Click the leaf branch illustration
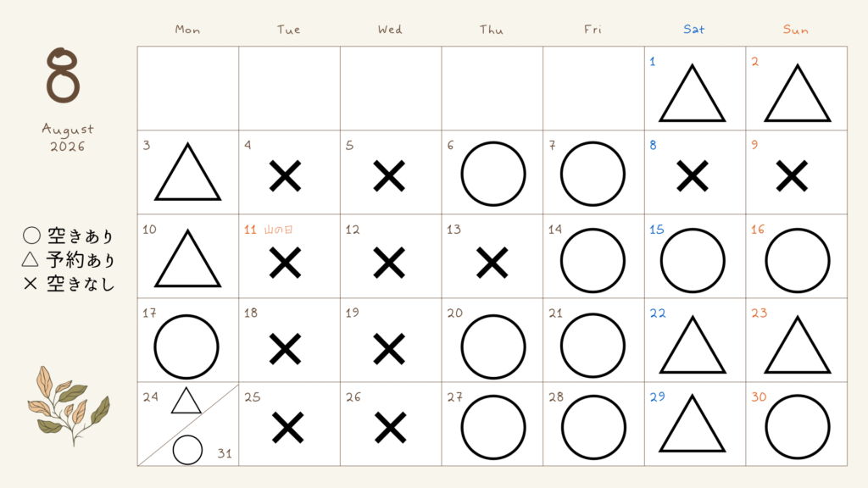Viewport: 868px width, 488px height. click(x=69, y=406)
